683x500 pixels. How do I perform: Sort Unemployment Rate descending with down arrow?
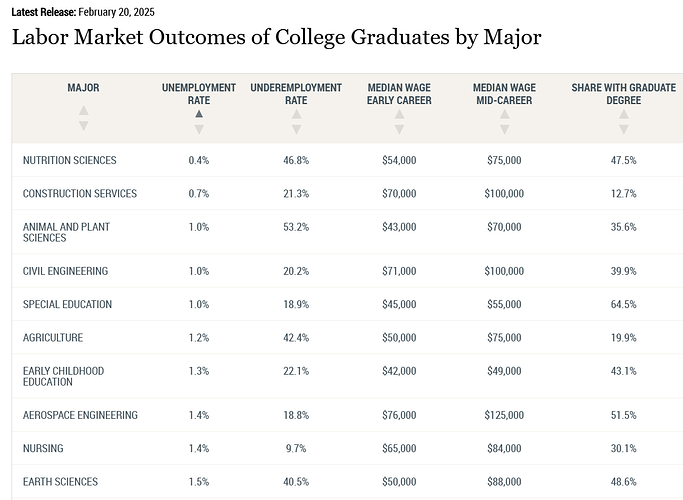199,129
